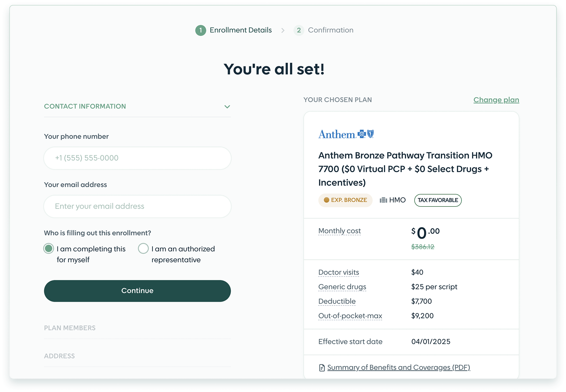
Task: Click the $7,700 deductible value
Action: (x=422, y=301)
